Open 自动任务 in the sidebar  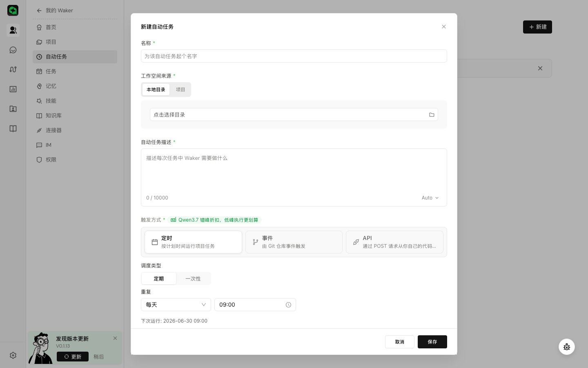pos(75,57)
